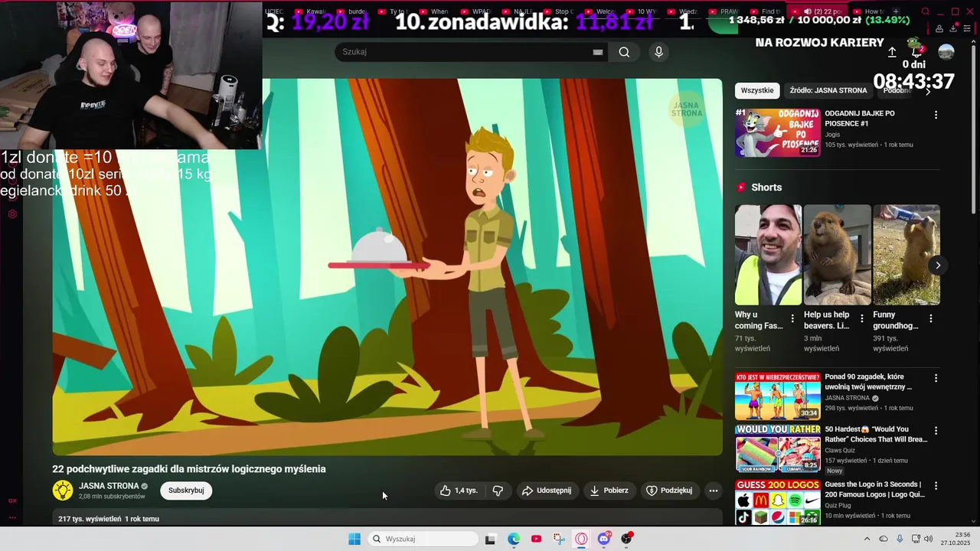Open YouTube notifications bell
The width and height of the screenshot is (980, 551).
(x=916, y=51)
